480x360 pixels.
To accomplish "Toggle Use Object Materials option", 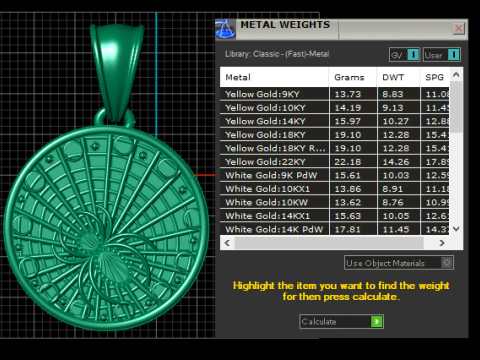I will click(399, 263).
